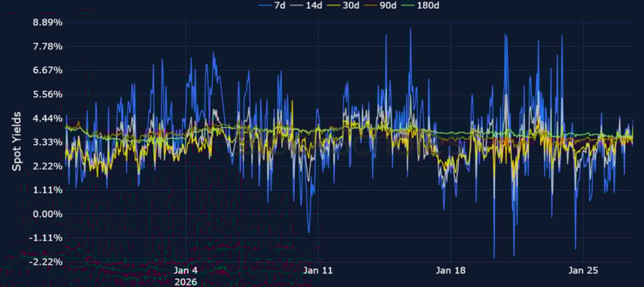Click the Jan 4 x-axis date label
The image size is (644, 287).
(x=185, y=271)
